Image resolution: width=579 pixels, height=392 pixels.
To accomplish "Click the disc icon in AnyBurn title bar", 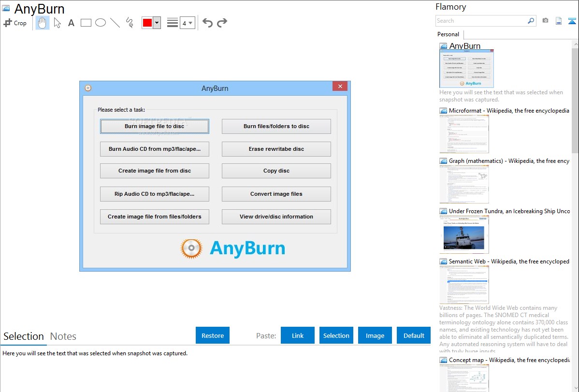I will coord(88,88).
